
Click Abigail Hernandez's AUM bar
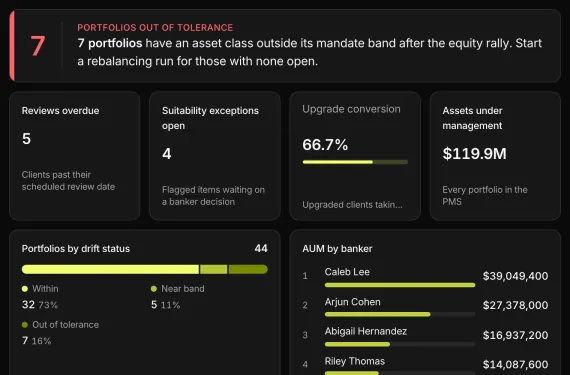400,344
